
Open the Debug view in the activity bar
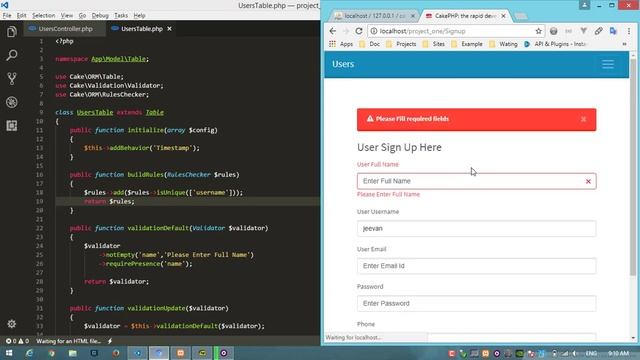click(12, 102)
